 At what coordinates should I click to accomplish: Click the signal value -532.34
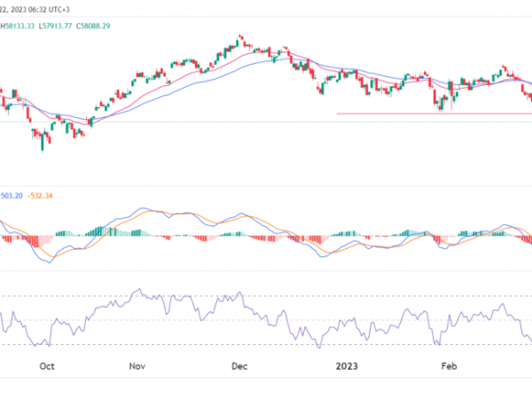click(40, 196)
